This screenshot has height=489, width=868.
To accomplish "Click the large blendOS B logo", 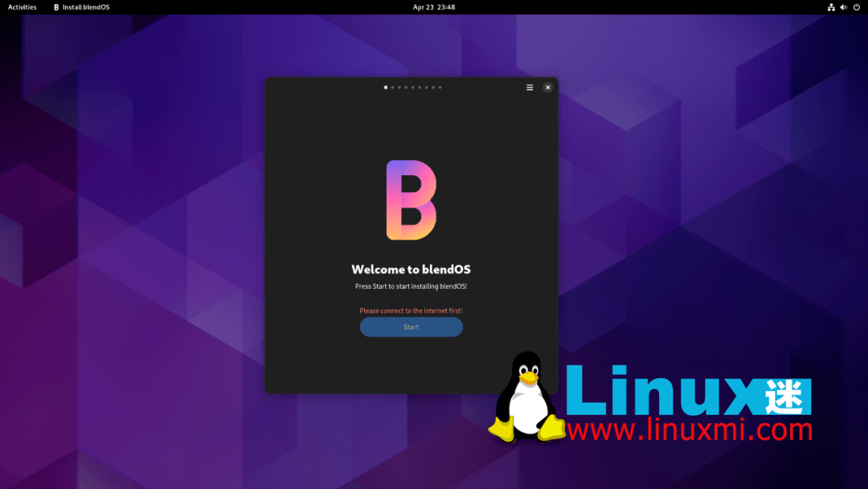I will pyautogui.click(x=411, y=200).
